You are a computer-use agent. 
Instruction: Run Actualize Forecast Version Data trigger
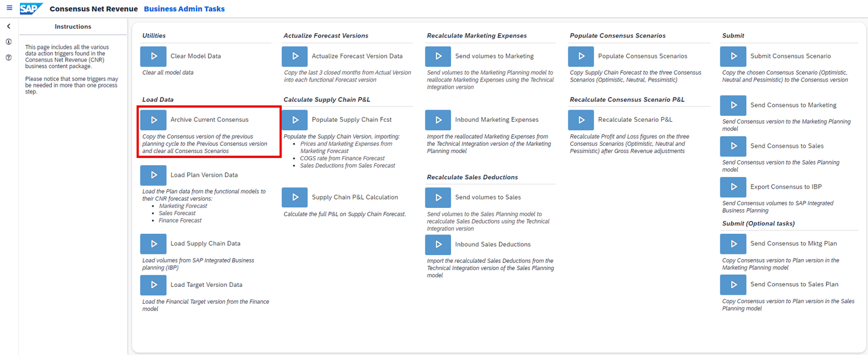pyautogui.click(x=295, y=56)
